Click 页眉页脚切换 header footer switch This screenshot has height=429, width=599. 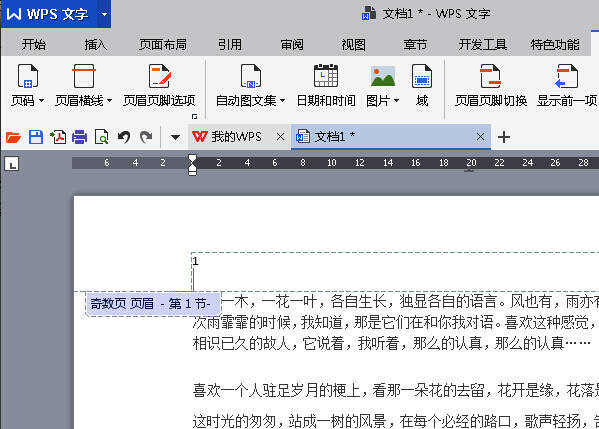tap(491, 85)
